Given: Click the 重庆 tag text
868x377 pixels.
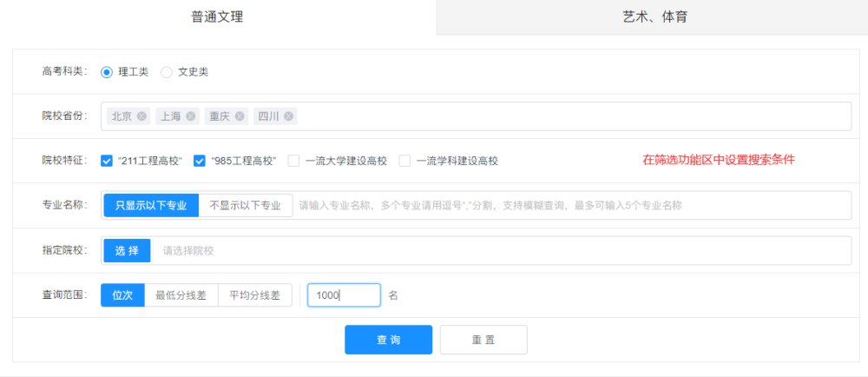Looking at the screenshot, I should coord(220,116).
